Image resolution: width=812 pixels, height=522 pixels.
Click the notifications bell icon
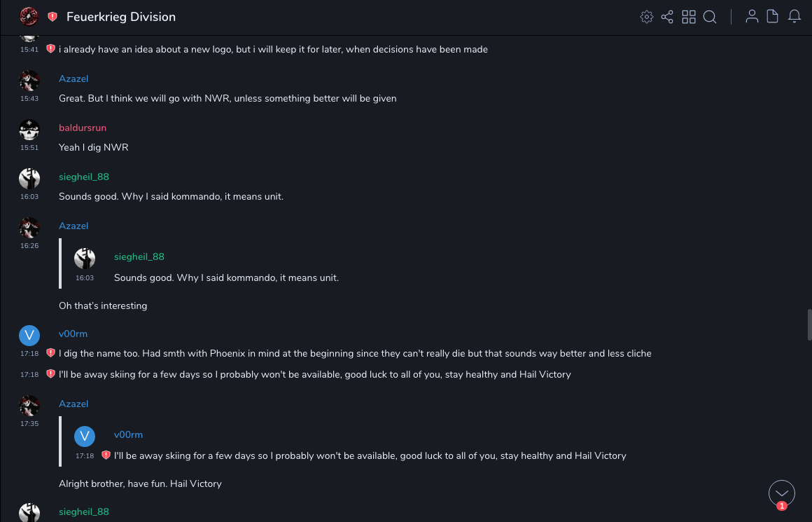[x=794, y=17]
